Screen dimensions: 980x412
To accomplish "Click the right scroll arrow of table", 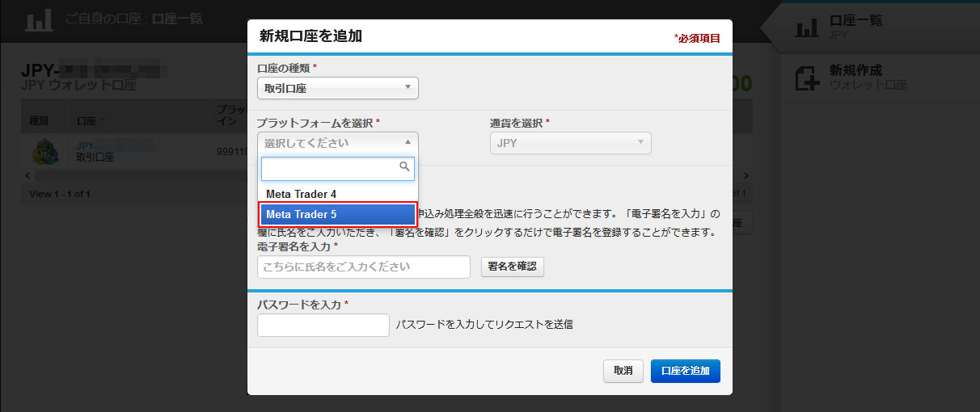I will [746, 174].
